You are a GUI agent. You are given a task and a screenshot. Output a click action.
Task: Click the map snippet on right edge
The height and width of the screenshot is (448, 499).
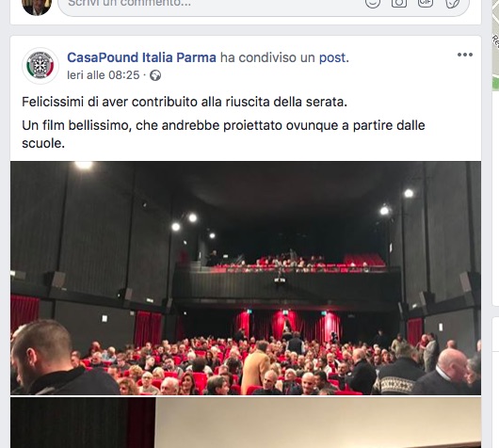tap(495, 44)
